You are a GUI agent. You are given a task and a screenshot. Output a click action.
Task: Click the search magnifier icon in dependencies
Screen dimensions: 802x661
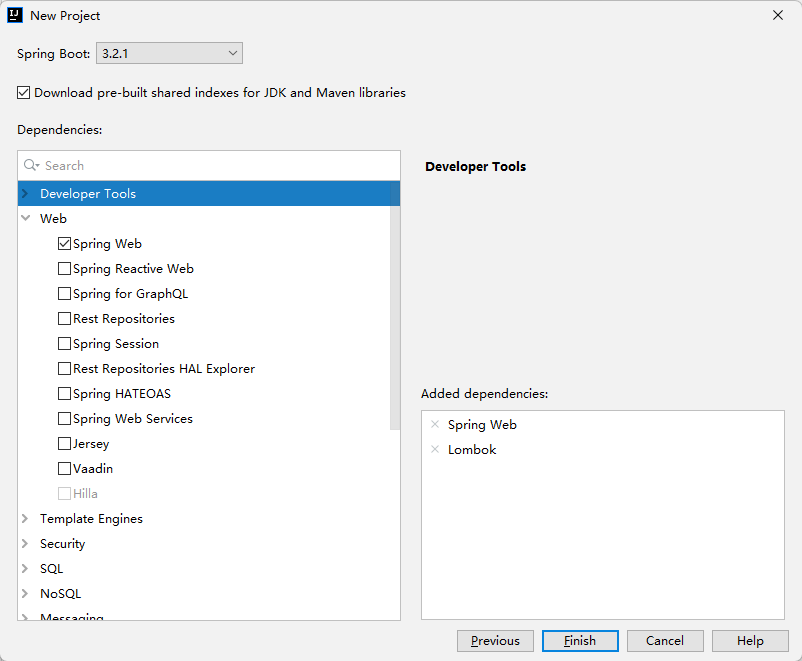(x=31, y=166)
